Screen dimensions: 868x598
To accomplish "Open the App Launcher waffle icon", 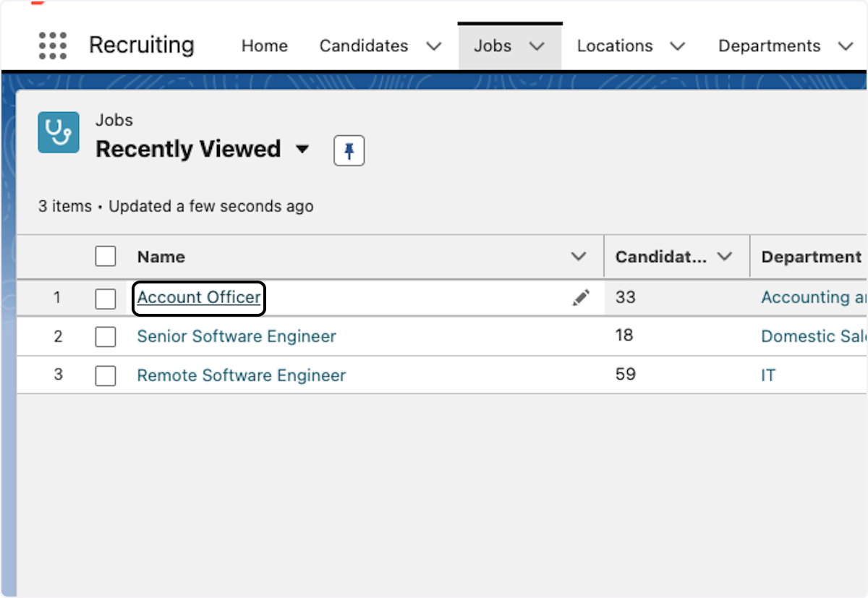I will click(x=52, y=46).
